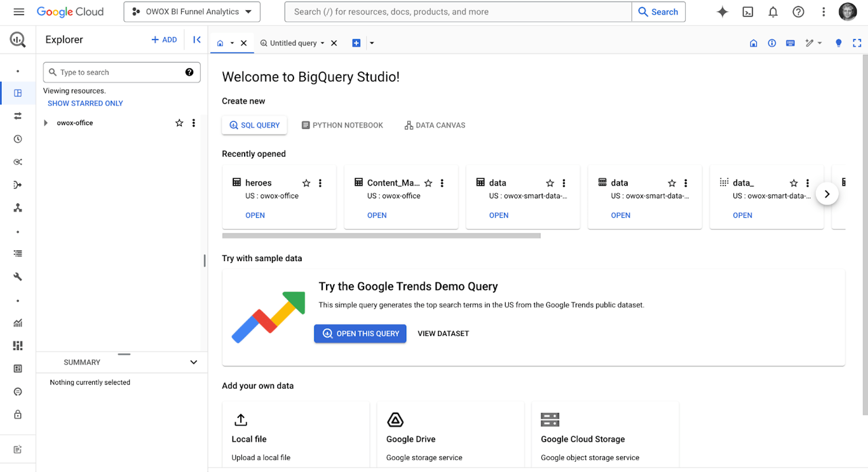Click the Google Cloud logo
868x472 pixels.
[x=70, y=12]
